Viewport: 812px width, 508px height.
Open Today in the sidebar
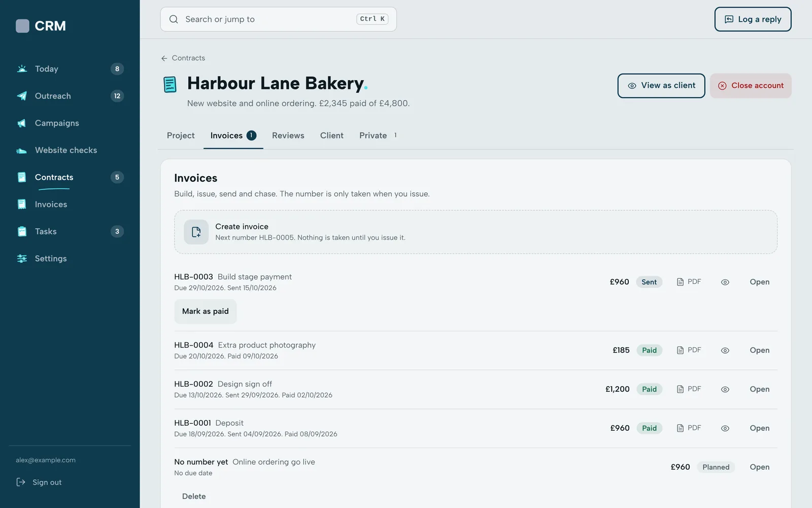point(70,69)
